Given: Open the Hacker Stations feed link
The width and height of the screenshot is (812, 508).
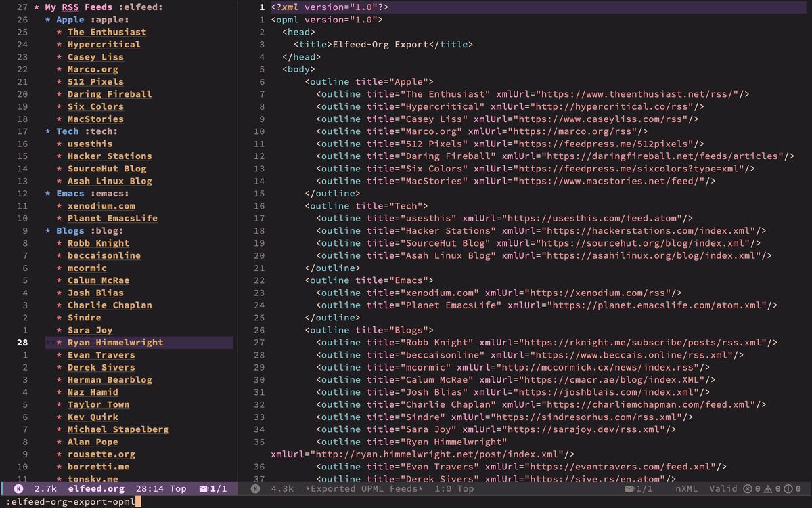Looking at the screenshot, I should tap(110, 156).
